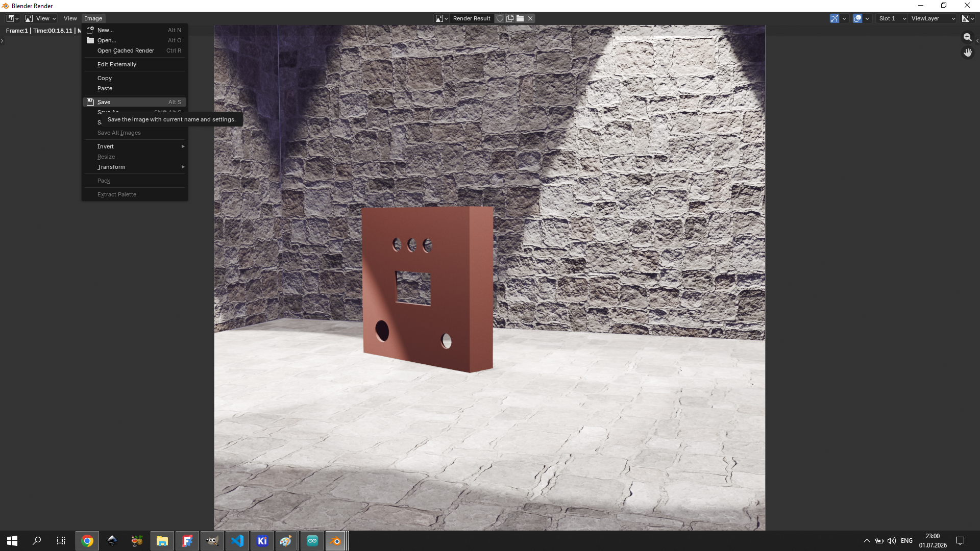Open the editor type selector icon
Viewport: 980px width, 551px height.
pyautogui.click(x=12, y=18)
